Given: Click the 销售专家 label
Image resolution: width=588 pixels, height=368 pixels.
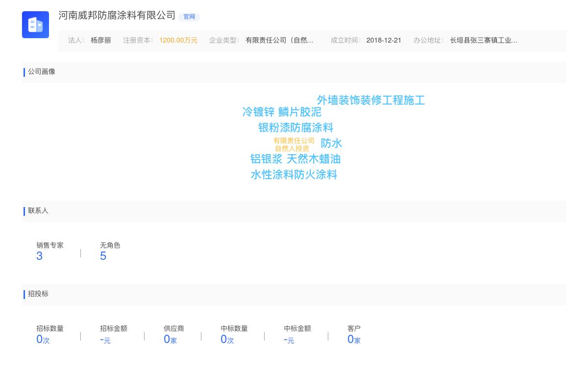Looking at the screenshot, I should pyautogui.click(x=50, y=246).
